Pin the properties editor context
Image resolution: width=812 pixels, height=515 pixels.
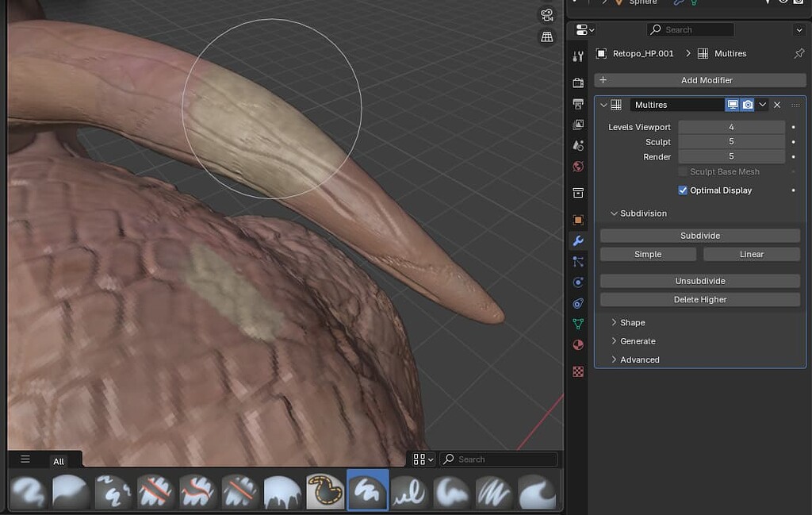799,53
